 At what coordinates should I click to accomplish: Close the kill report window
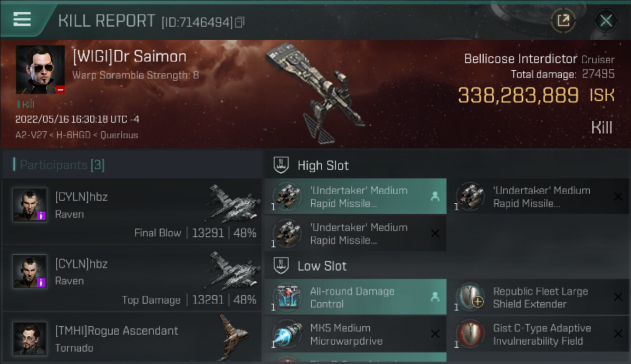(606, 21)
